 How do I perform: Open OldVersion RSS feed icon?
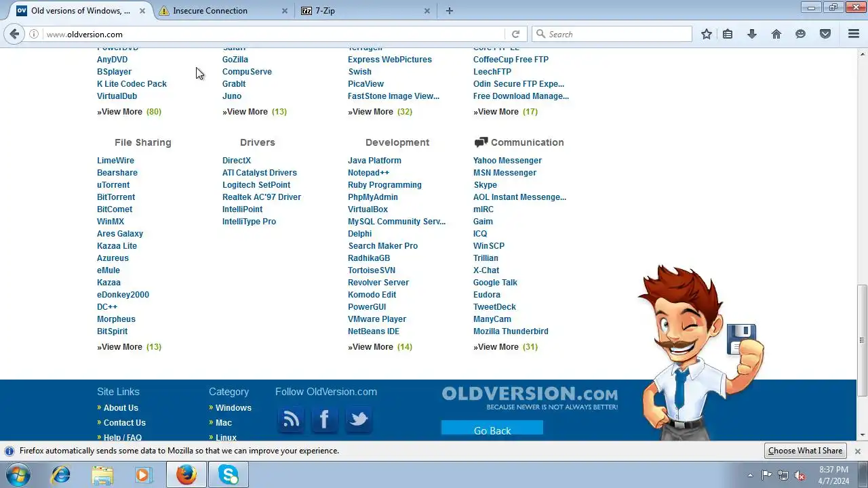(x=291, y=420)
